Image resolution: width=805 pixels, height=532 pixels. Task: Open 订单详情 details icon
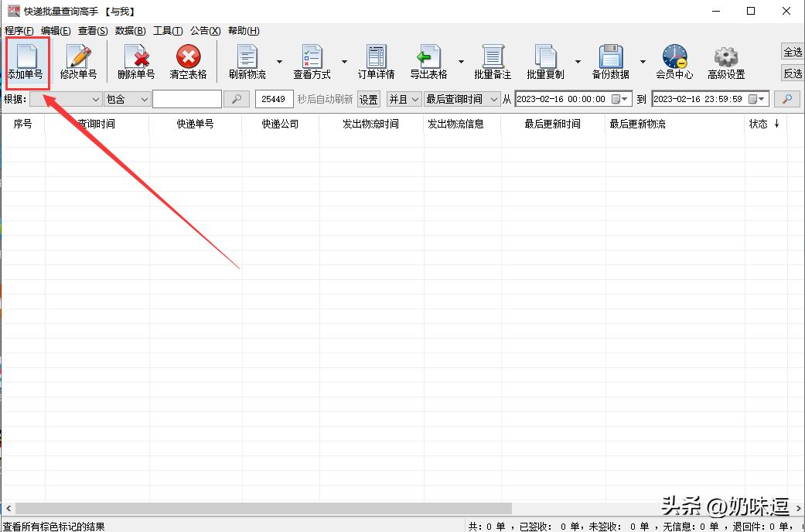(x=377, y=62)
